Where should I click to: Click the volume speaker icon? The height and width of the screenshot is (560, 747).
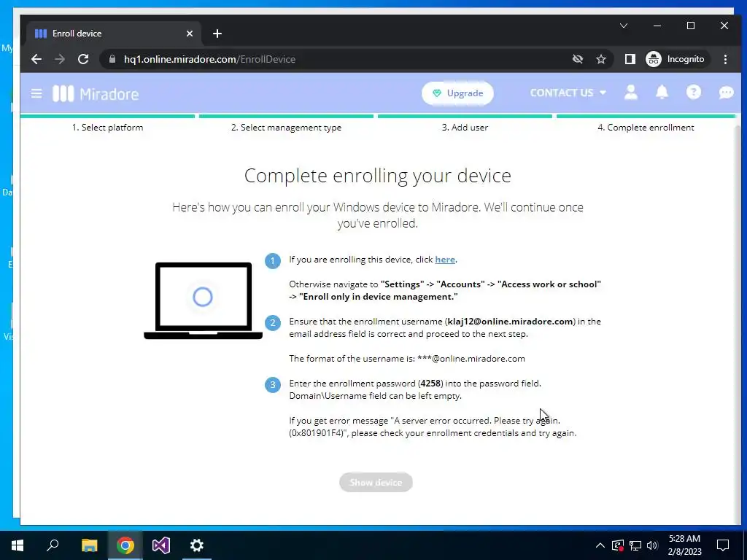tap(652, 545)
